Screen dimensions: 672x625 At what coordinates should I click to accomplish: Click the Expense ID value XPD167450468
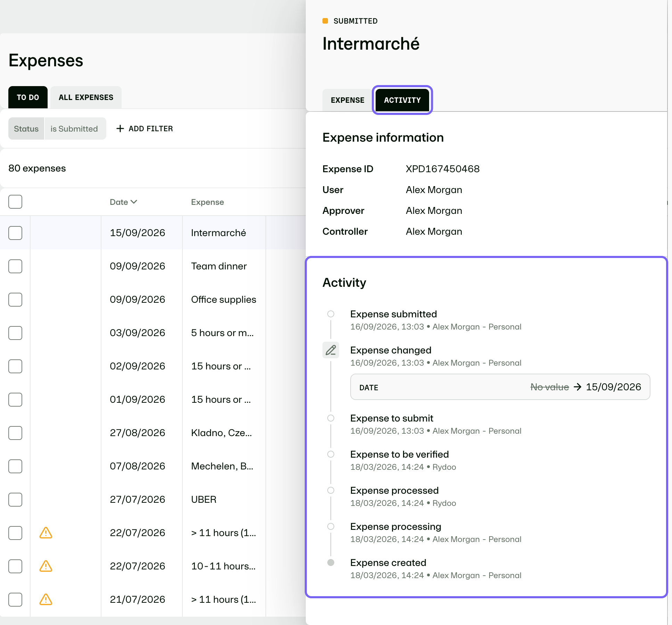click(x=443, y=169)
